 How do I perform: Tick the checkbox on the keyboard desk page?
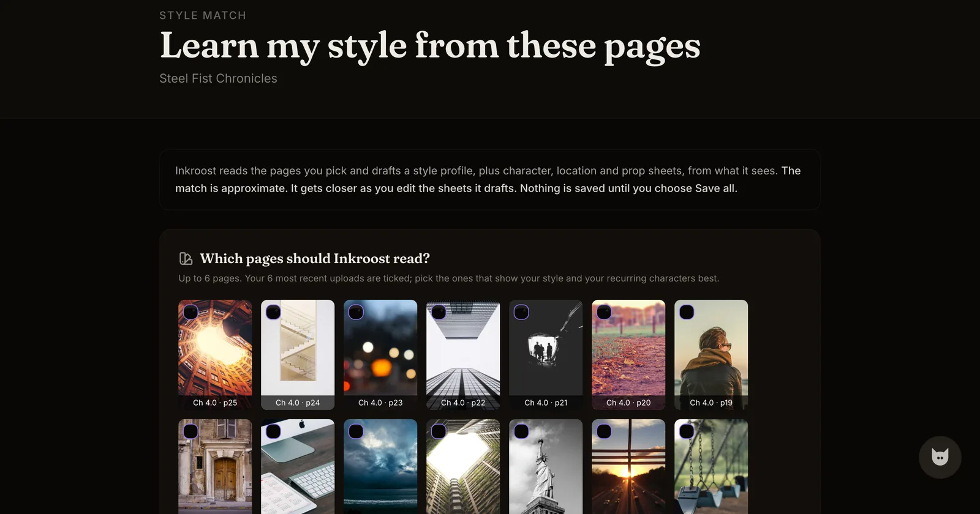point(273,431)
